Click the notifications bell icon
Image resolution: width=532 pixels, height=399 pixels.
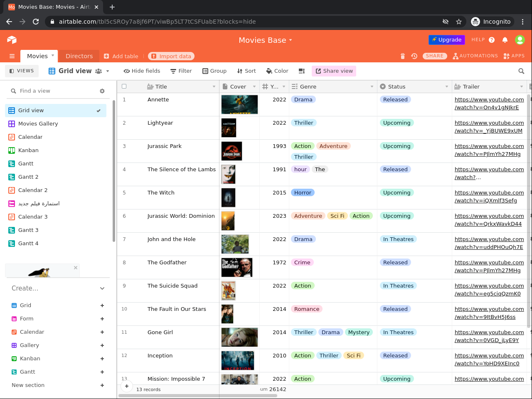(x=505, y=40)
